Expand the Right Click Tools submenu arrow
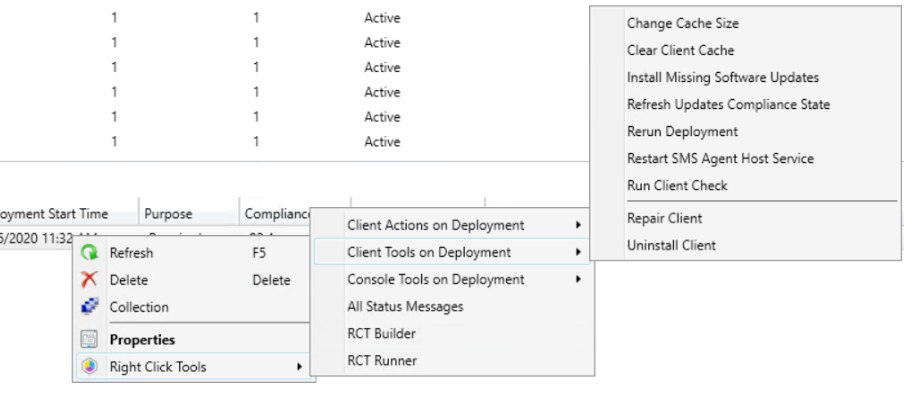This screenshot has height=401, width=904. pyautogui.click(x=299, y=367)
